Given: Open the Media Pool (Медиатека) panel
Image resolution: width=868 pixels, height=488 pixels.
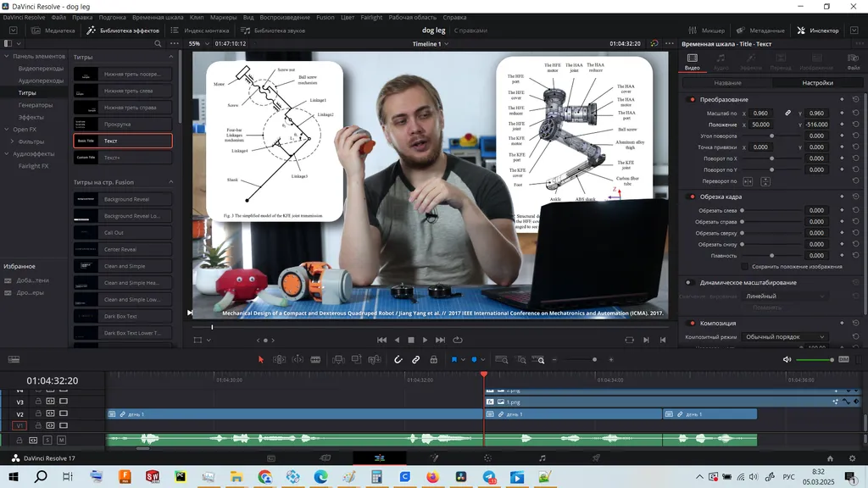Looking at the screenshot, I should [53, 30].
